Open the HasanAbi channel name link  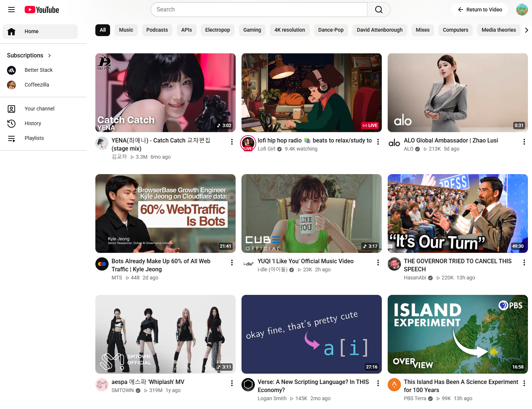(415, 278)
